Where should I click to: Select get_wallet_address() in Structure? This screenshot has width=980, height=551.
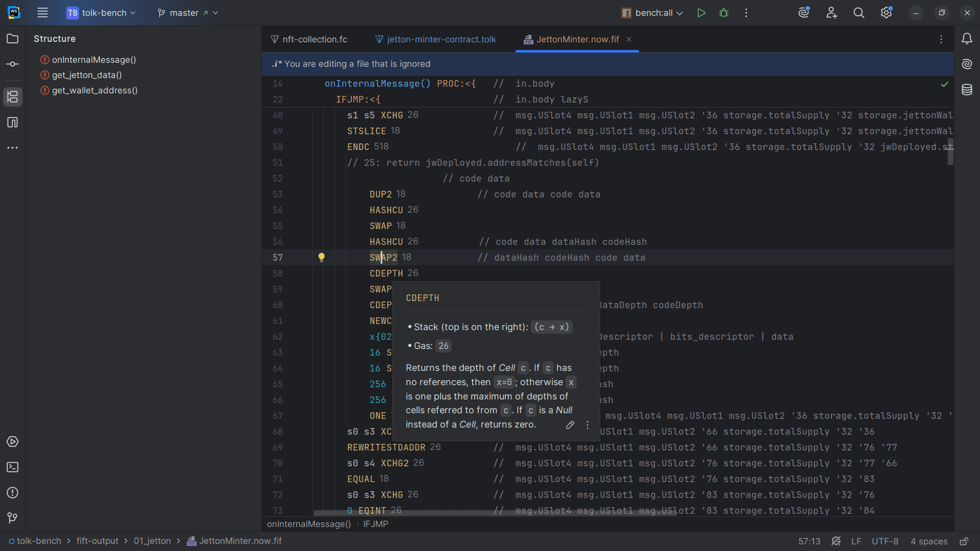coord(94,90)
